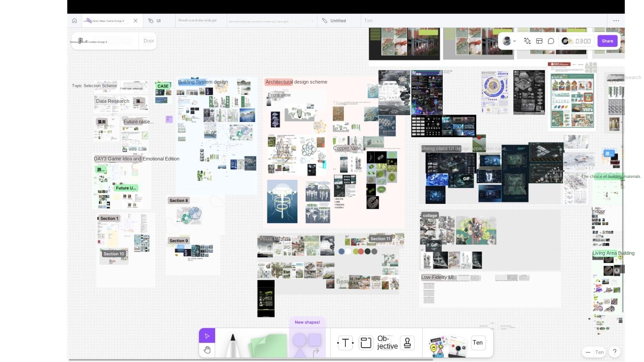Screen dimensions: 644x362
Task: Select the Section tool
Action: 366,343
